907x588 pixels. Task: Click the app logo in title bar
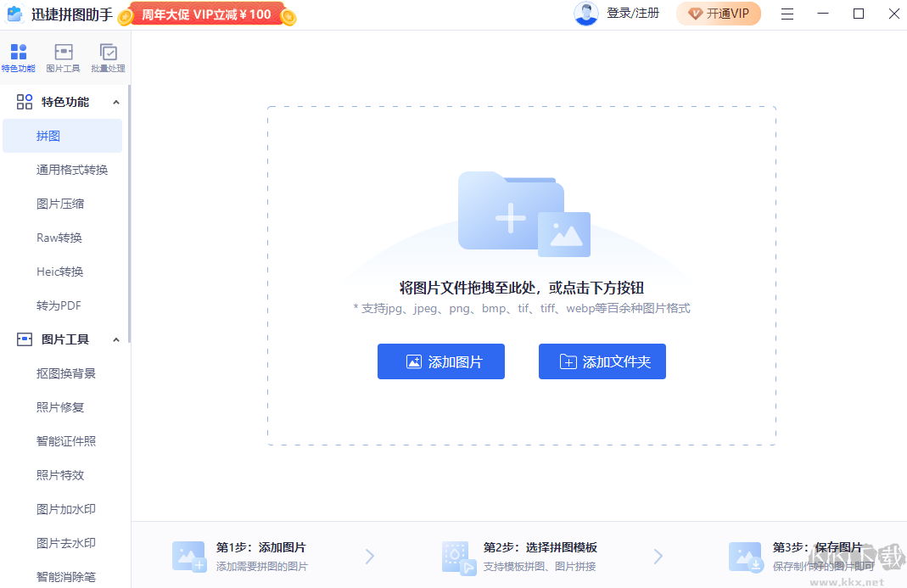click(14, 14)
